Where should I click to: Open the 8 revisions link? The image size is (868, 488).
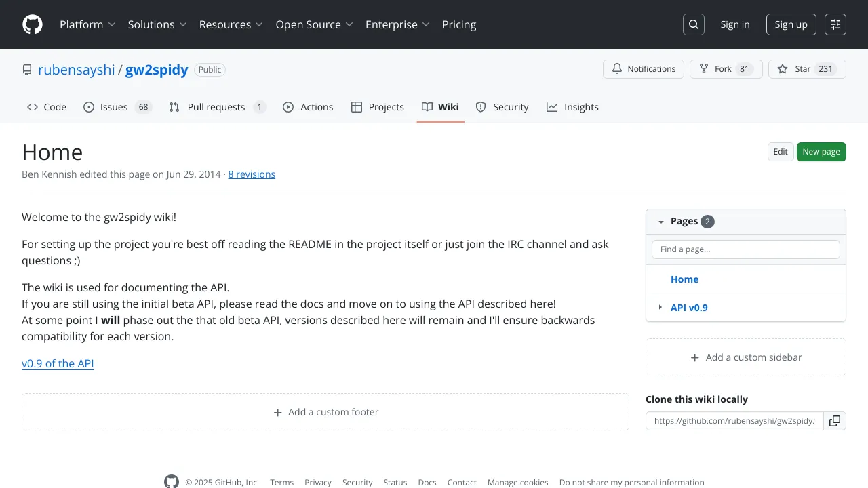252,174
